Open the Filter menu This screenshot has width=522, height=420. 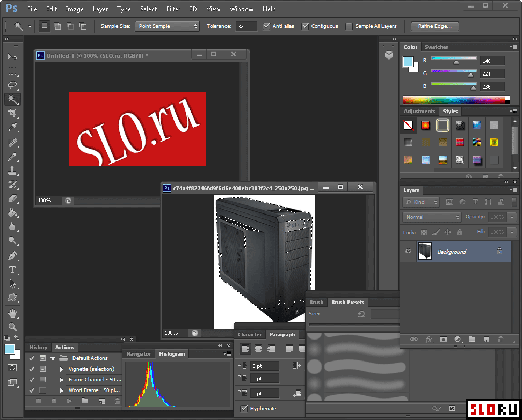[173, 9]
